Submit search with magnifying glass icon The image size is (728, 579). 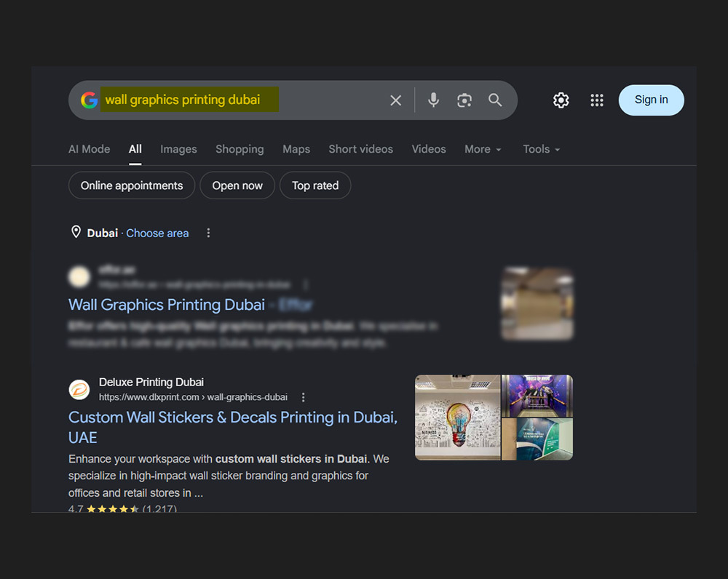(x=495, y=100)
